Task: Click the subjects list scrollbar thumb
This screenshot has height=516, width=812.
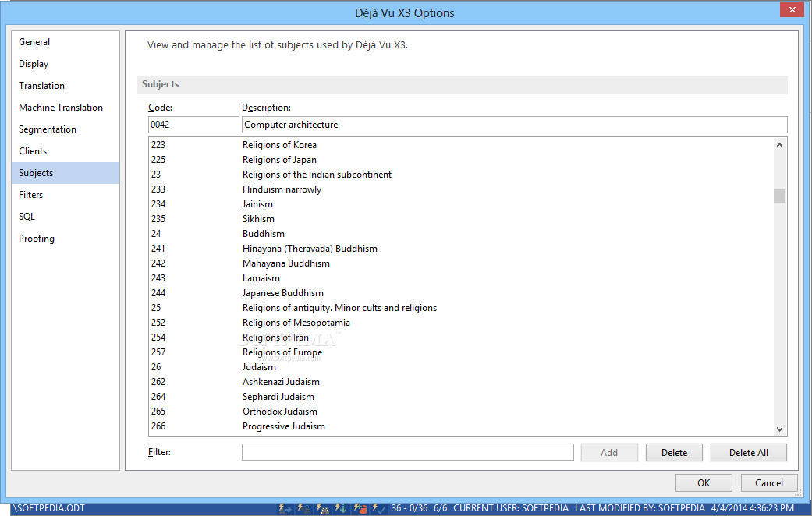Action: coord(779,196)
